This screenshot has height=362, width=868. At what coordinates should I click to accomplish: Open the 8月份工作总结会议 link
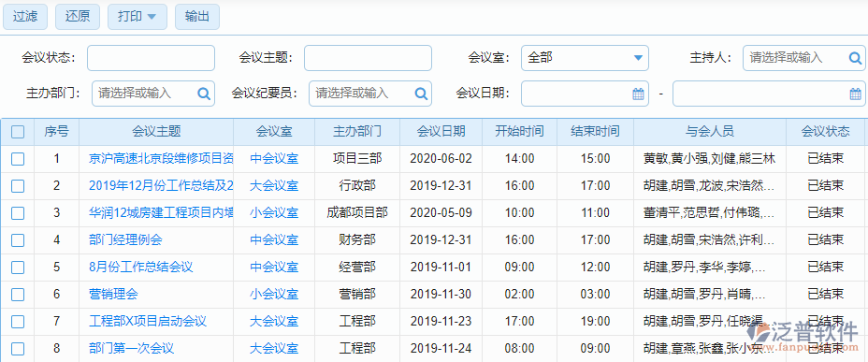[141, 267]
